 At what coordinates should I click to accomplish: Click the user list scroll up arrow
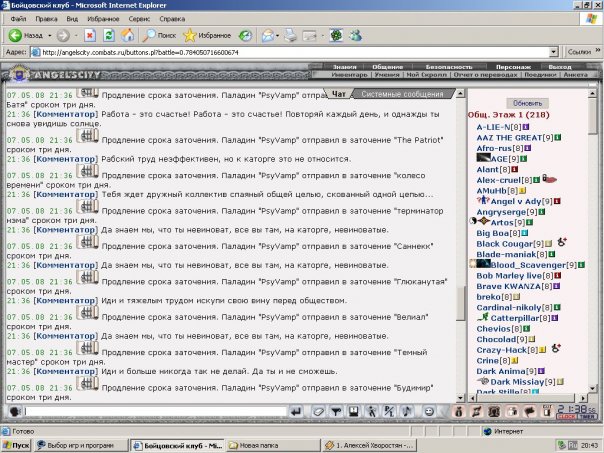[x=592, y=94]
